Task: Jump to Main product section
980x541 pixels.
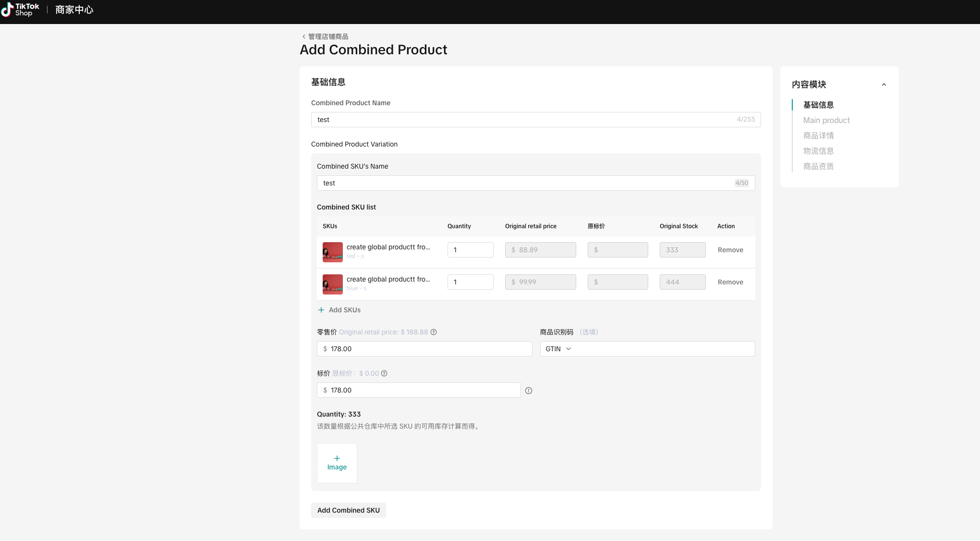Action: tap(826, 120)
